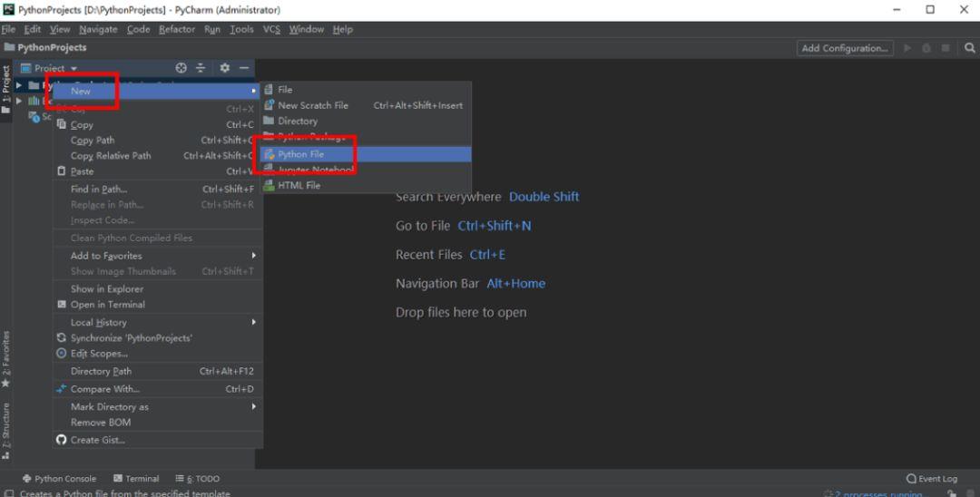Select Remove BOM menu entry
The image size is (980, 497).
158,422
